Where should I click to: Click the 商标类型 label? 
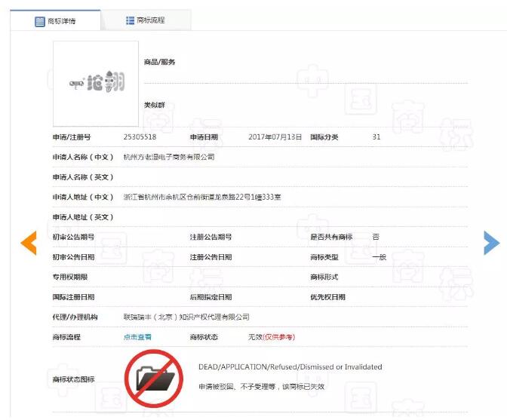pyautogui.click(x=324, y=257)
